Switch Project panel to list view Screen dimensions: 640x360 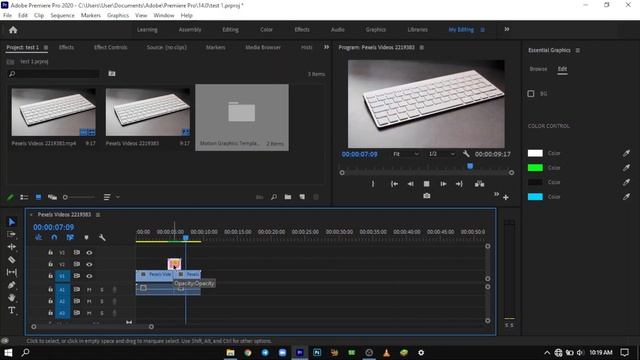(x=24, y=197)
